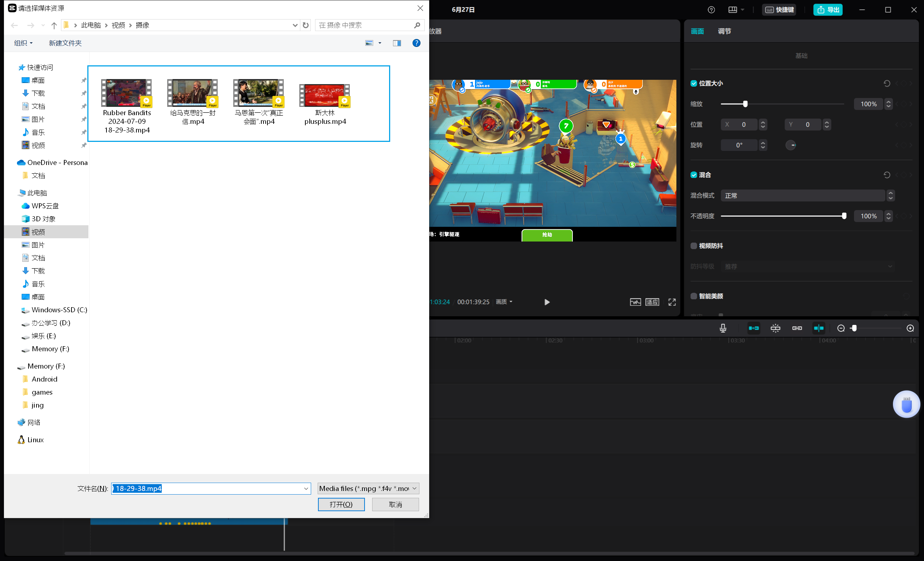This screenshot has height=561, width=924.
Task: Play the preview video
Action: click(547, 302)
